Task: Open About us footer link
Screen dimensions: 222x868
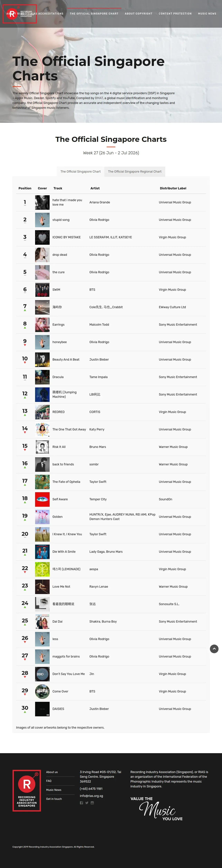Action: click(52, 772)
